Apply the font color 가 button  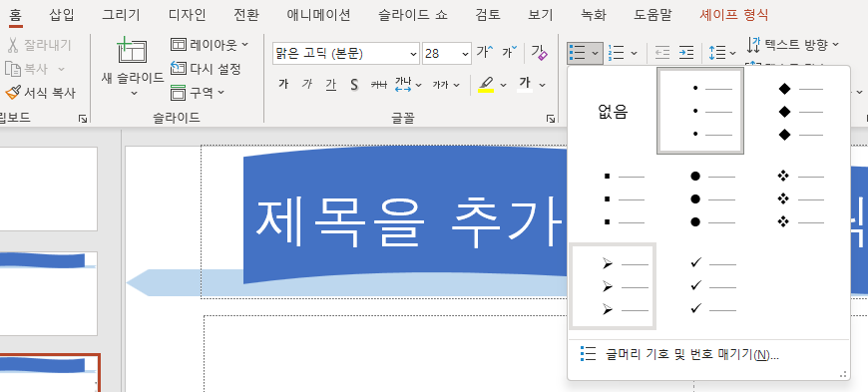pyautogui.click(x=525, y=84)
